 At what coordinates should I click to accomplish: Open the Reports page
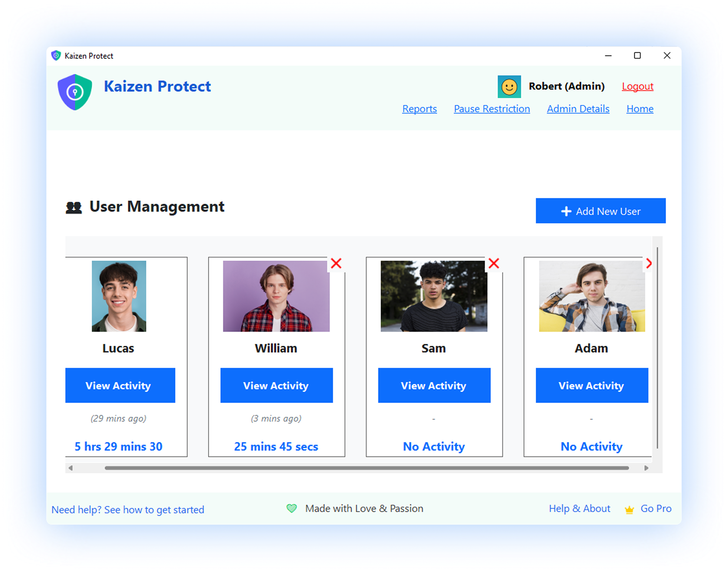(419, 109)
